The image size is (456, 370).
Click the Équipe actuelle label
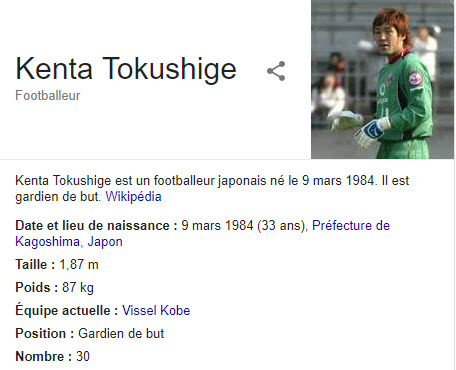(x=67, y=310)
